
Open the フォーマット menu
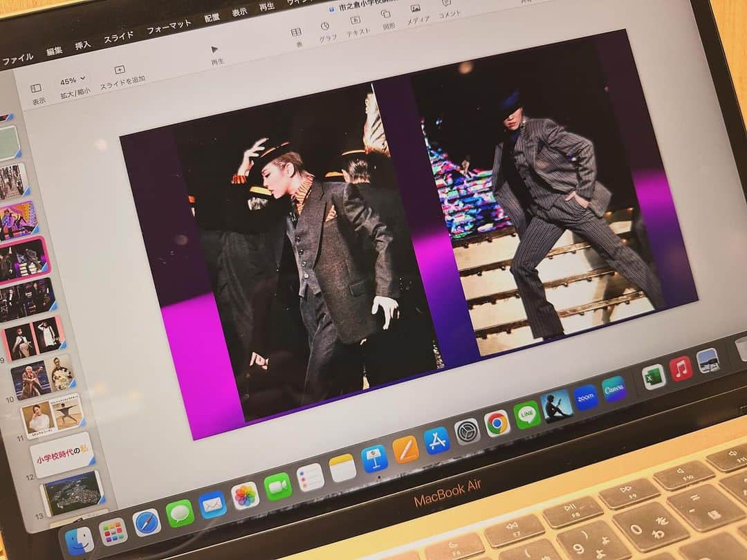(x=169, y=27)
